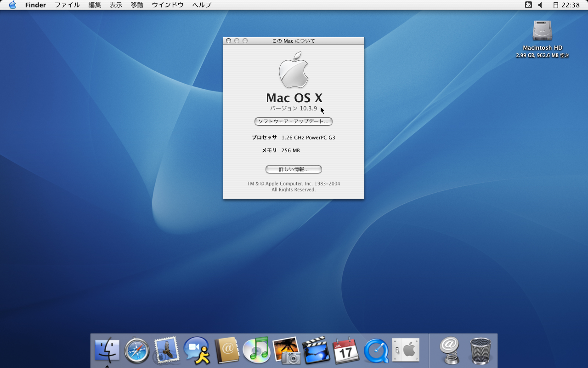The image size is (588, 368).
Task: Click the Macintosh HD capacity text
Action: click(543, 55)
